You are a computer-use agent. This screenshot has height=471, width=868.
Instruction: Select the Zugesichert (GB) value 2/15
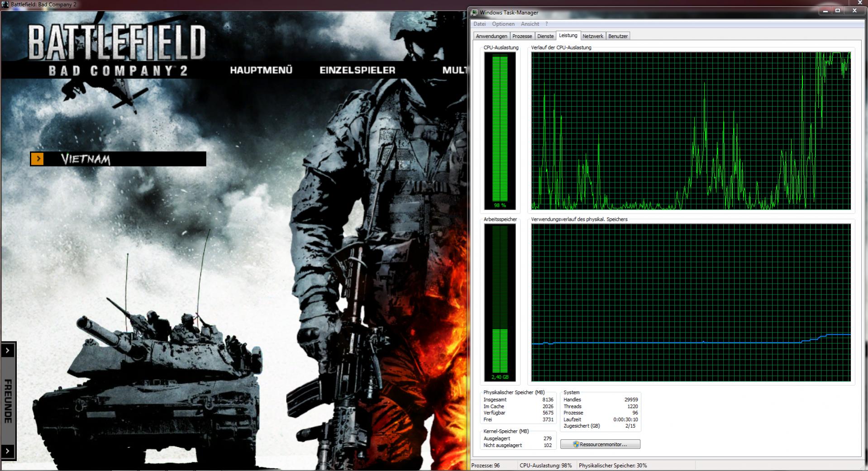tap(630, 426)
